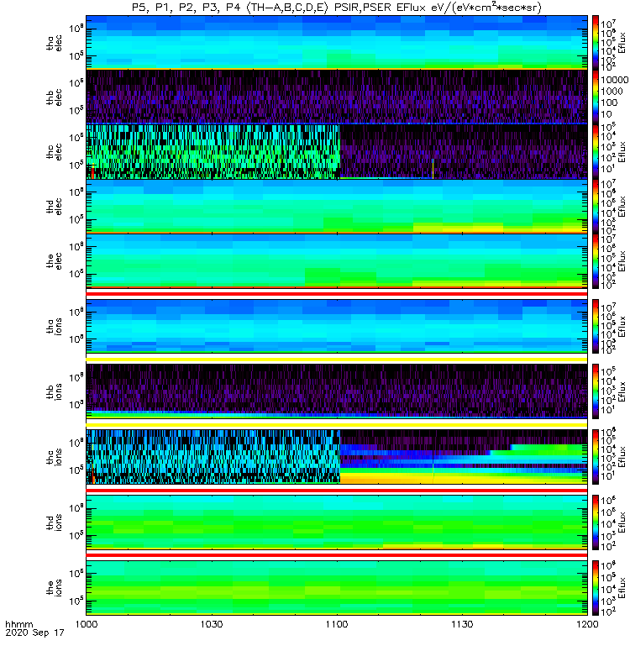Image resolution: width=630 pixels, height=672 pixels.
Task: Select the "thd elec" y-axis label
Action: click(x=55, y=206)
